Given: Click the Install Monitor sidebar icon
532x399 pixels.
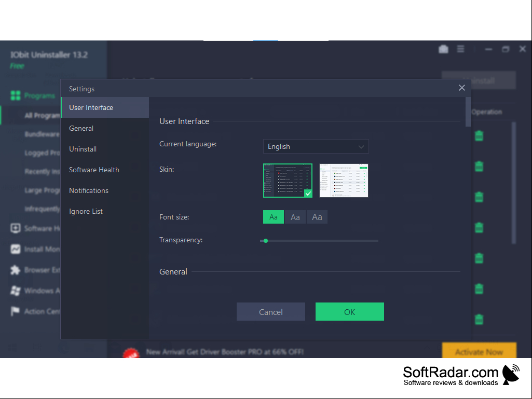Looking at the screenshot, I should tap(15, 249).
